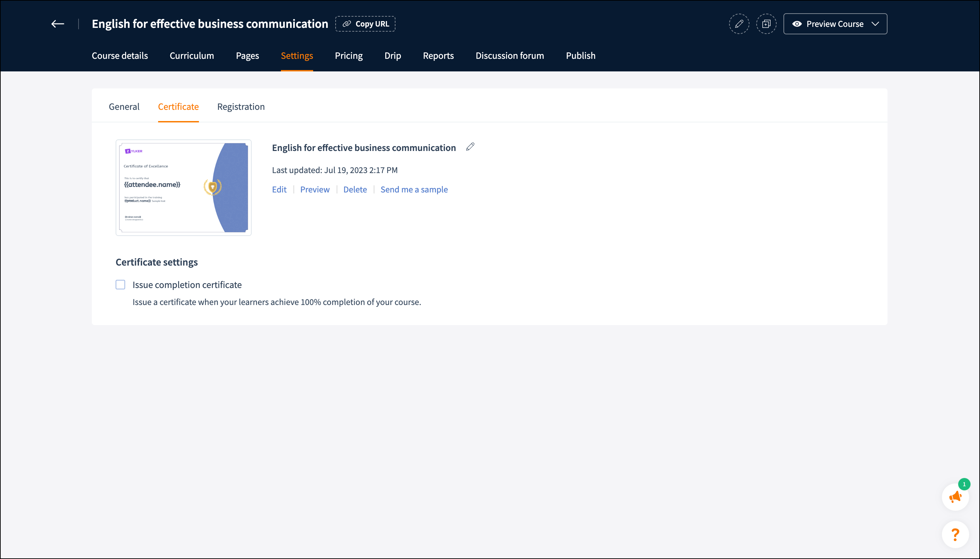Select the Registration sub-tab

tap(241, 107)
